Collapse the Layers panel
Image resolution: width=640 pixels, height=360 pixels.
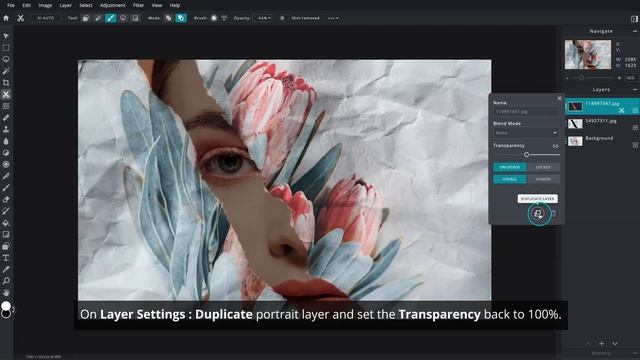pos(635,89)
